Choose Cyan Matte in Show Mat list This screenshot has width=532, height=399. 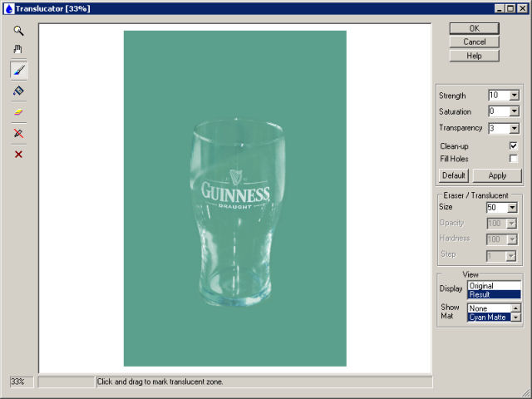pos(490,318)
